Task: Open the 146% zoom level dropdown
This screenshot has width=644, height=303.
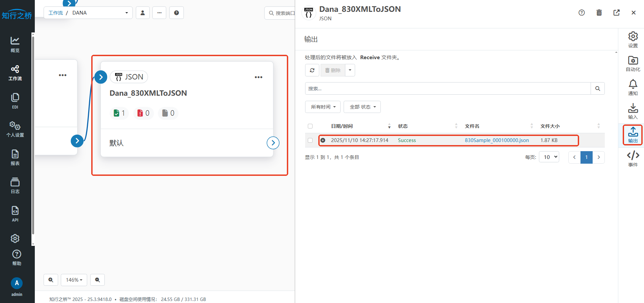Action: click(74, 280)
